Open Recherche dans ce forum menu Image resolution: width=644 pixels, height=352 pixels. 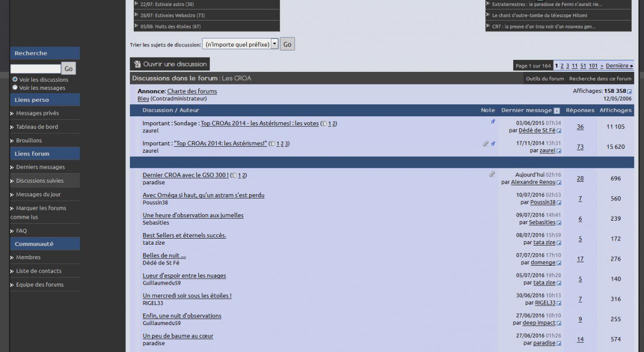(x=600, y=78)
